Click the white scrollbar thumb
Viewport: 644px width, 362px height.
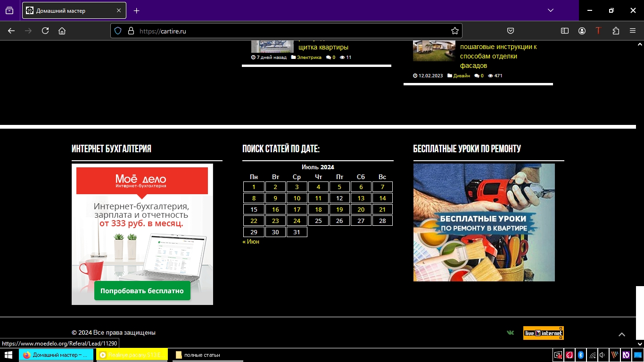tap(640, 313)
